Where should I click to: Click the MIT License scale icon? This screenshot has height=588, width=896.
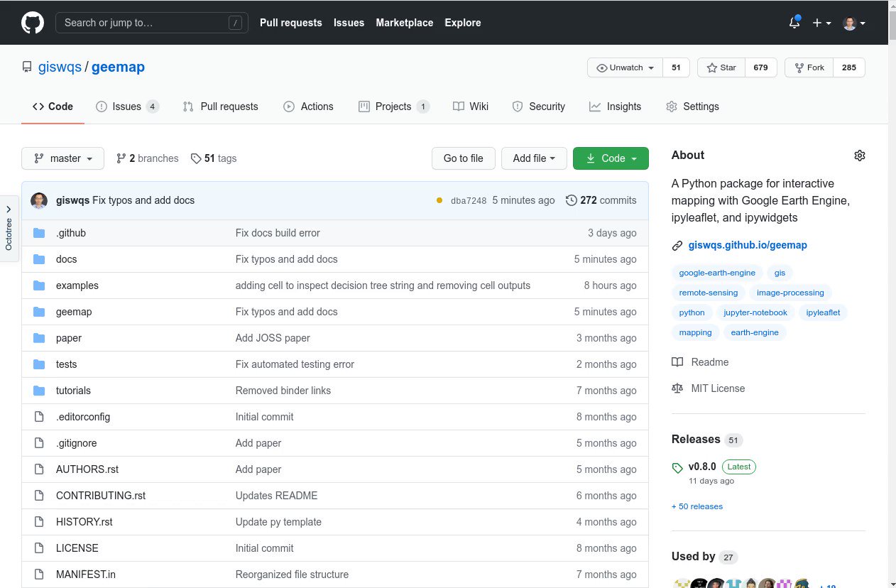(677, 388)
